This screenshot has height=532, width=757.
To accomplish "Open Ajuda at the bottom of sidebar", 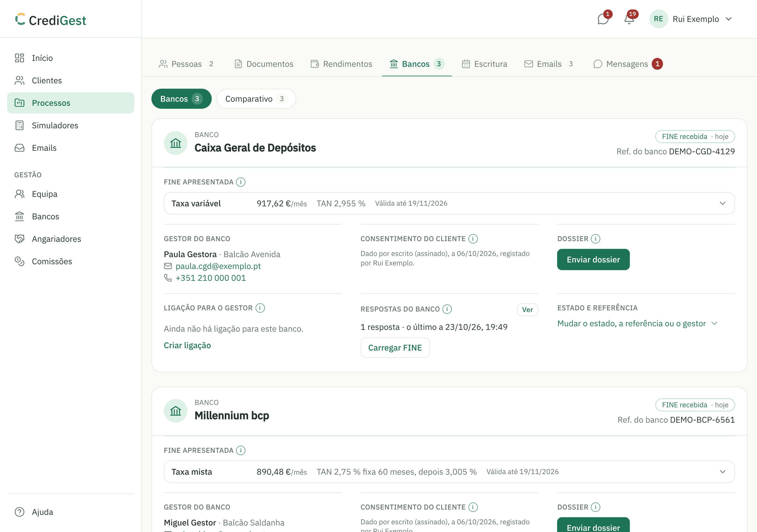I will [71, 512].
